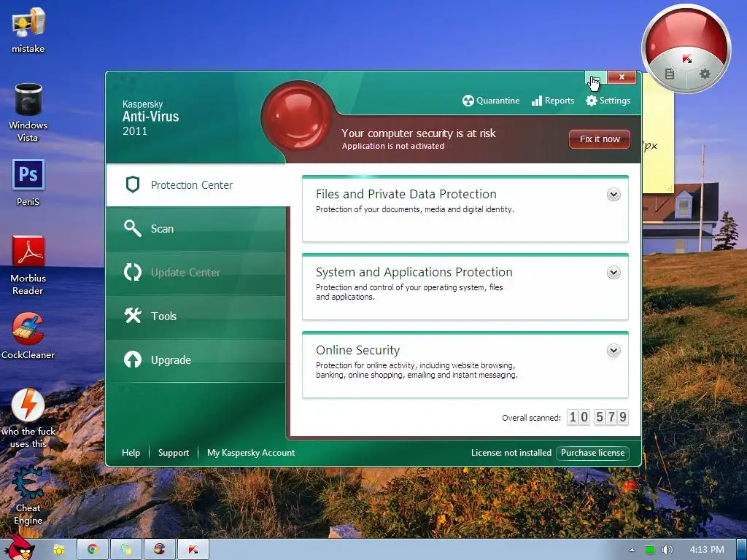The height and width of the screenshot is (560, 747).
Task: Open the folder icon on taskbar
Action: point(59,550)
